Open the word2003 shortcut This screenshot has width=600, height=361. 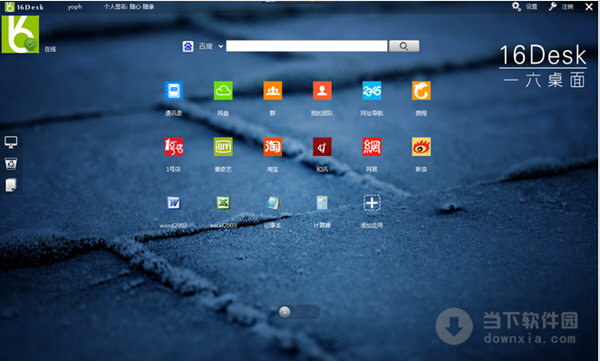[x=173, y=203]
